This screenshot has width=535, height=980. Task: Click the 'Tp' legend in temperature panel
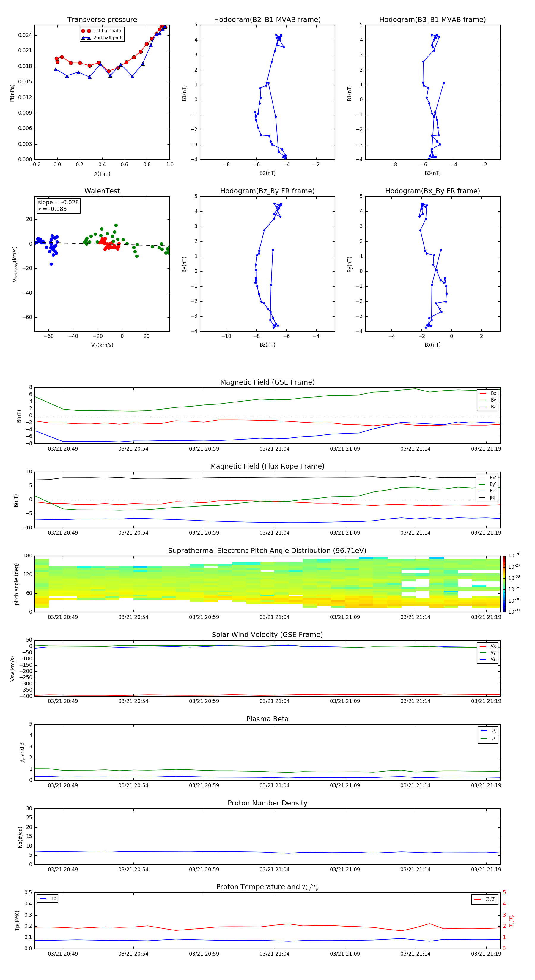coord(53,899)
